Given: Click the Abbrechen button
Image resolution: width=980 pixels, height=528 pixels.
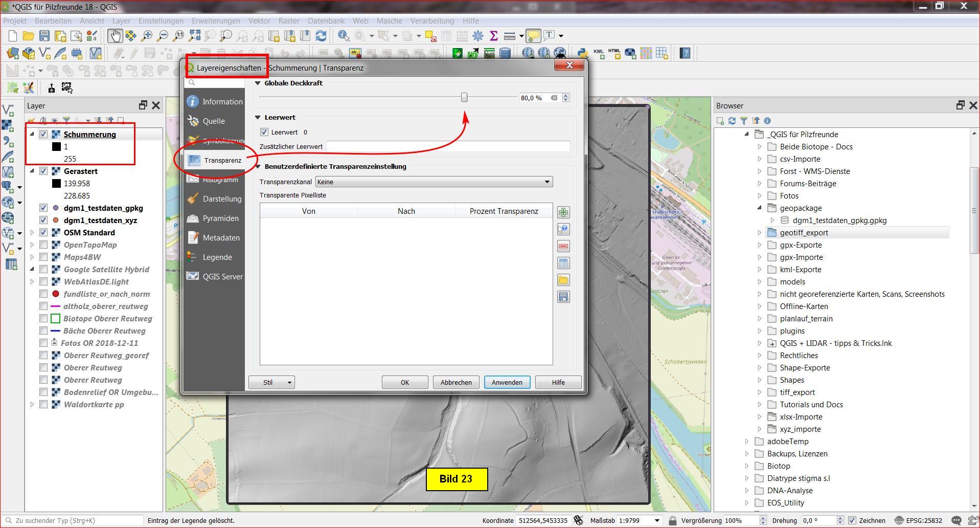Looking at the screenshot, I should pos(456,382).
